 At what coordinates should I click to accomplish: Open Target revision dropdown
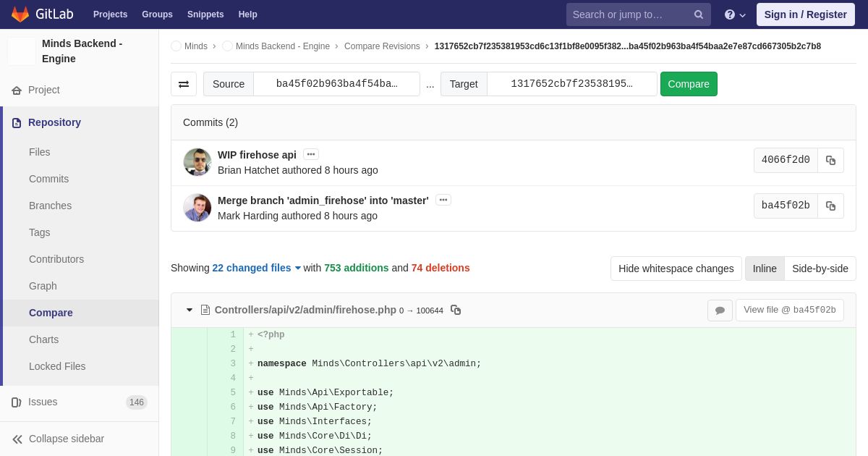pyautogui.click(x=572, y=84)
